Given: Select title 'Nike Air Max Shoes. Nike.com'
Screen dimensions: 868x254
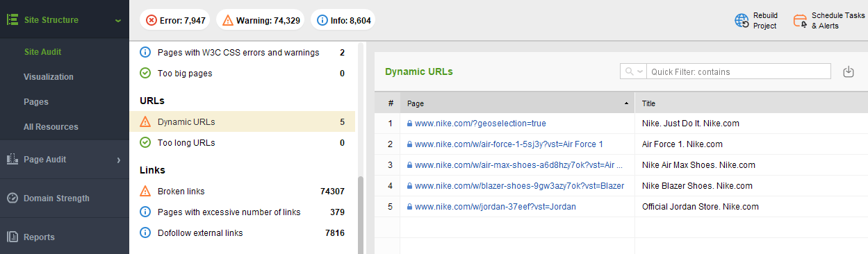Looking at the screenshot, I should pyautogui.click(x=698, y=165).
